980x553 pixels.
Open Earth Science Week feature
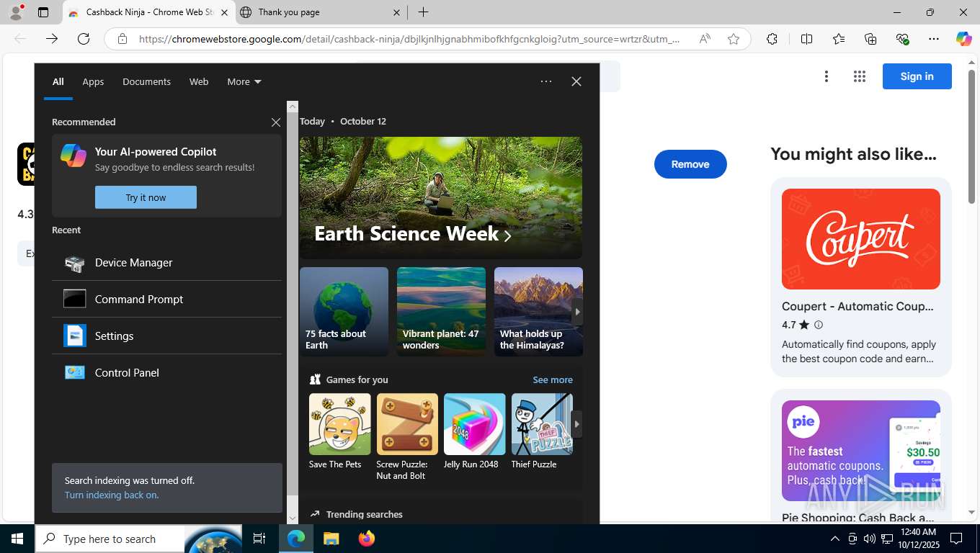coord(441,198)
